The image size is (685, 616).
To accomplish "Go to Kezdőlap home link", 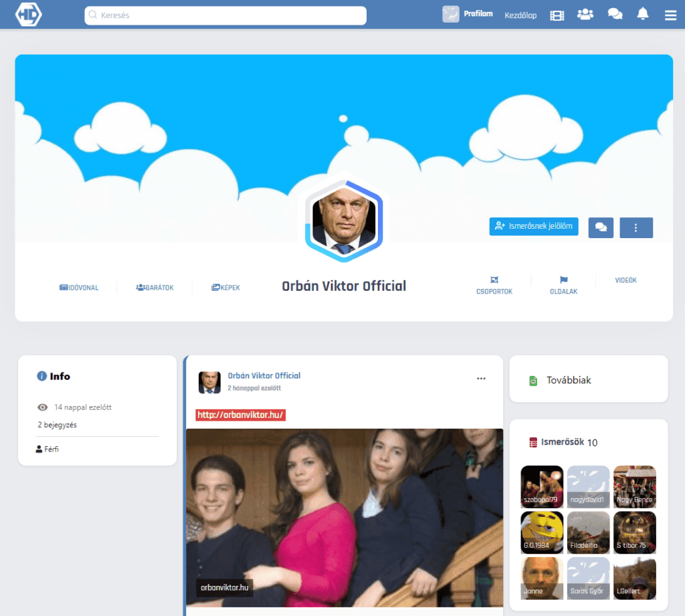I will (520, 15).
